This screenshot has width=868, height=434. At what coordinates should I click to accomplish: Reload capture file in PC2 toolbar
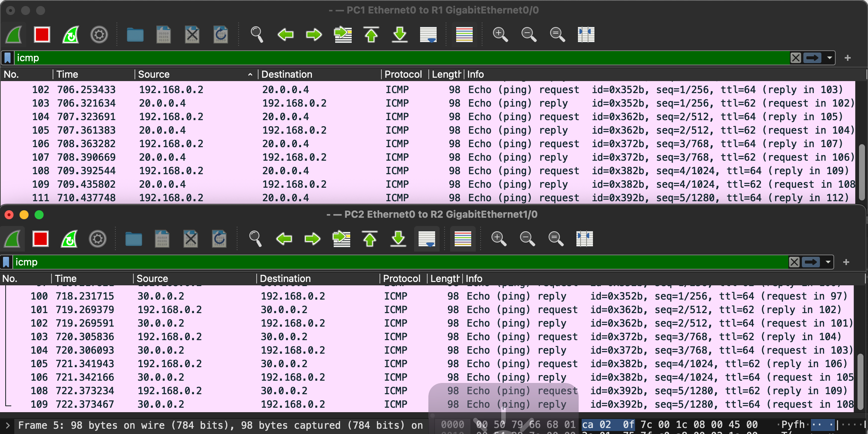[x=219, y=239]
